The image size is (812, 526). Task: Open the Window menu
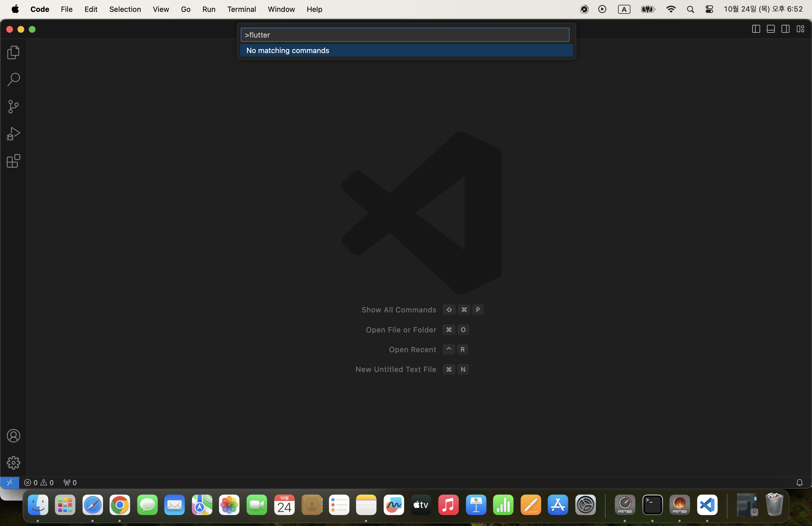(x=281, y=9)
